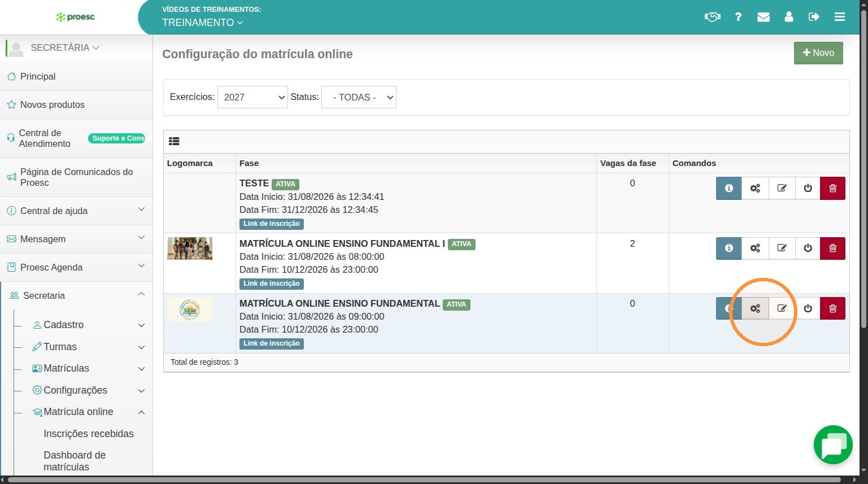Viewport: 868px width, 484px height.
Task: Open the green chat bubble widget
Action: 833,445
